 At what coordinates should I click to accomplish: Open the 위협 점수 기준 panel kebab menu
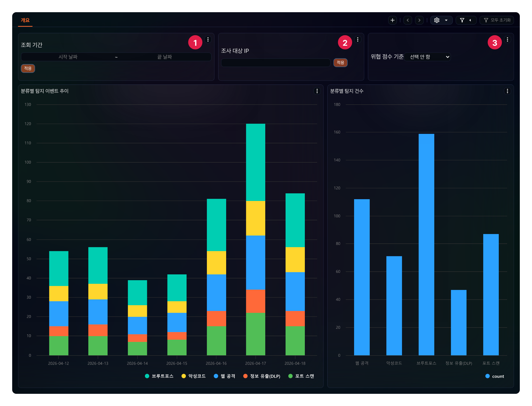pos(507,40)
